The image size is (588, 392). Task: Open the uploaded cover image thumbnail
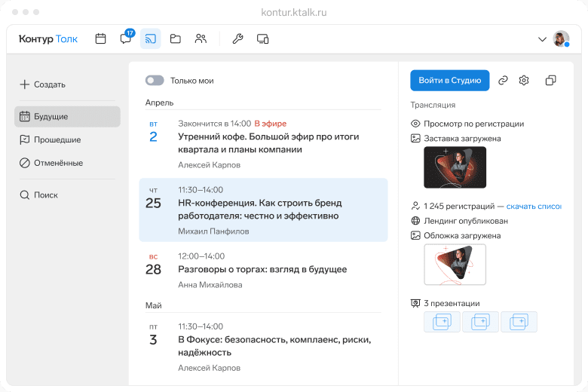tap(455, 265)
